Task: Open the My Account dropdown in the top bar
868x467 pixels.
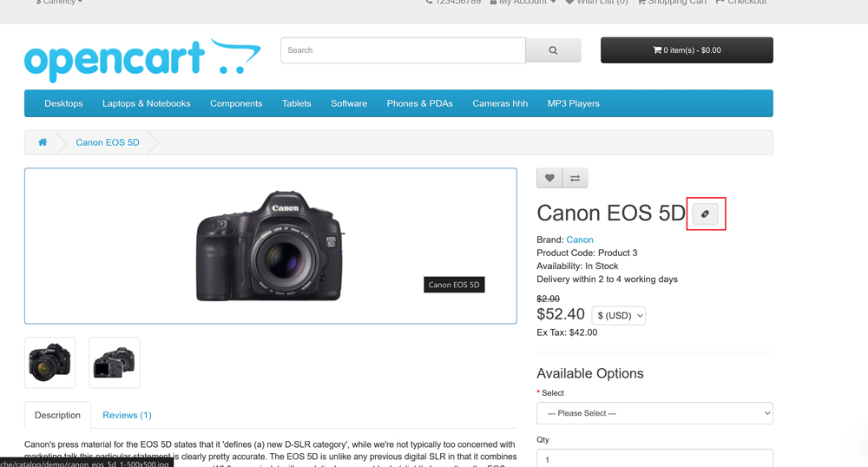Action: coord(523,3)
